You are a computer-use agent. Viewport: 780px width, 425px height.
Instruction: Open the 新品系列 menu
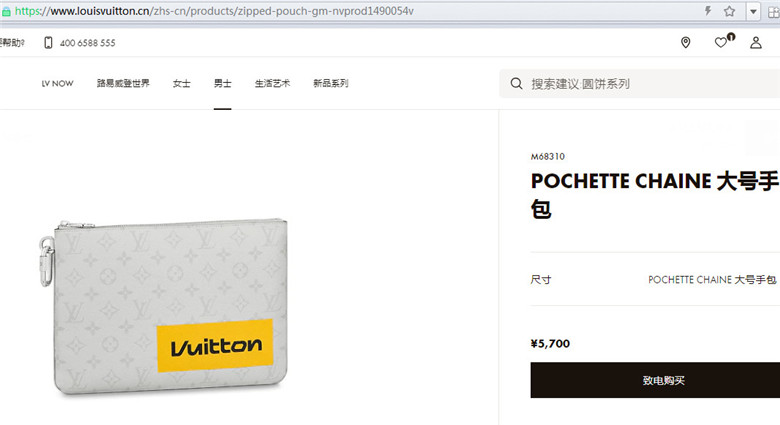[330, 83]
